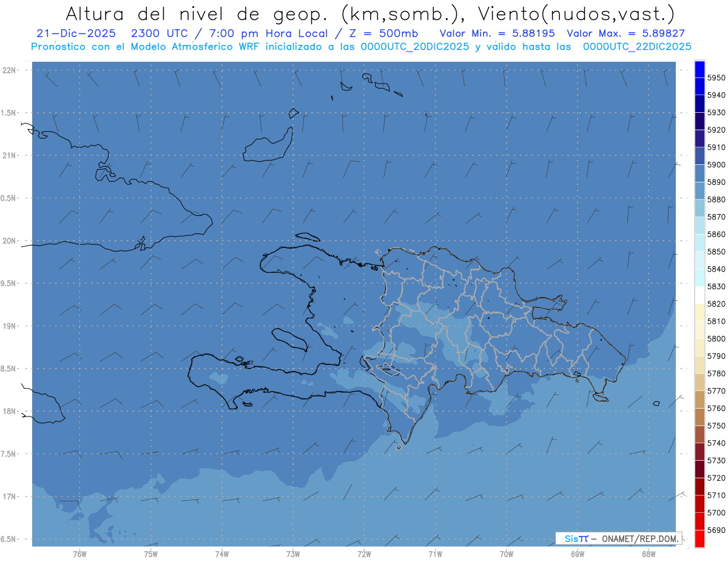The height and width of the screenshot is (562, 728).
Task: Click the legend value '5890'
Action: pyautogui.click(x=716, y=182)
